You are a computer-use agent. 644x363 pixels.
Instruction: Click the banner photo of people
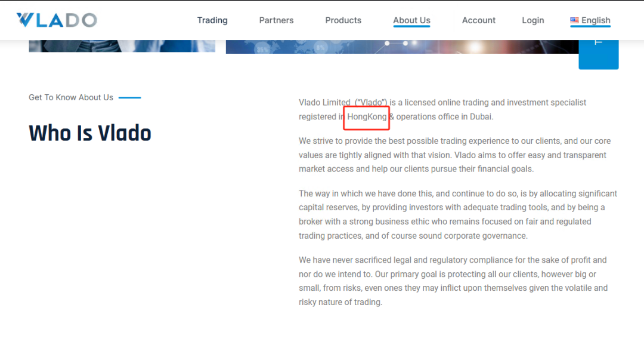pyautogui.click(x=122, y=46)
